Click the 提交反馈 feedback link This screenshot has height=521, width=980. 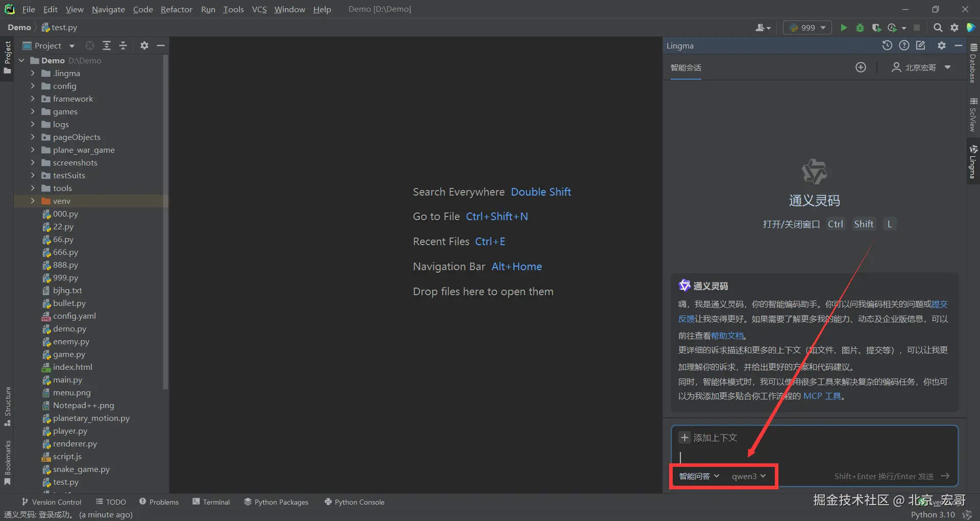940,304
